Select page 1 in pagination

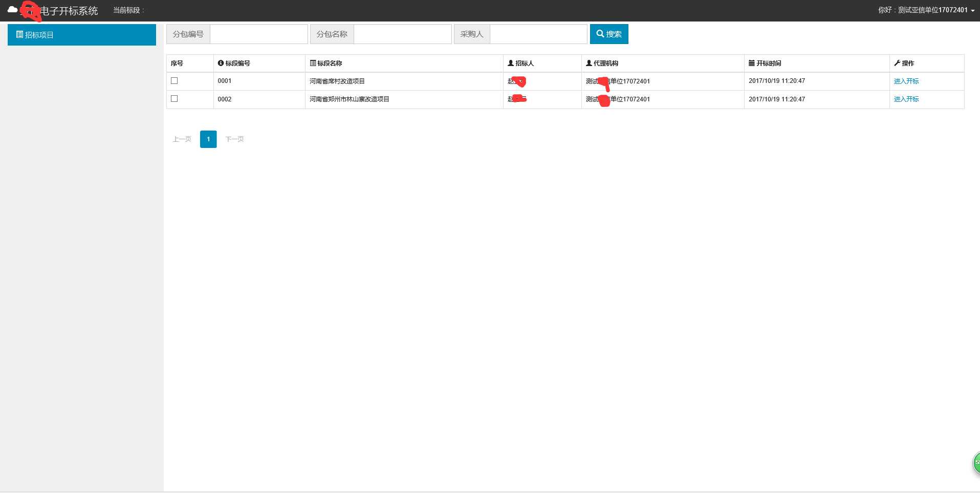(208, 139)
